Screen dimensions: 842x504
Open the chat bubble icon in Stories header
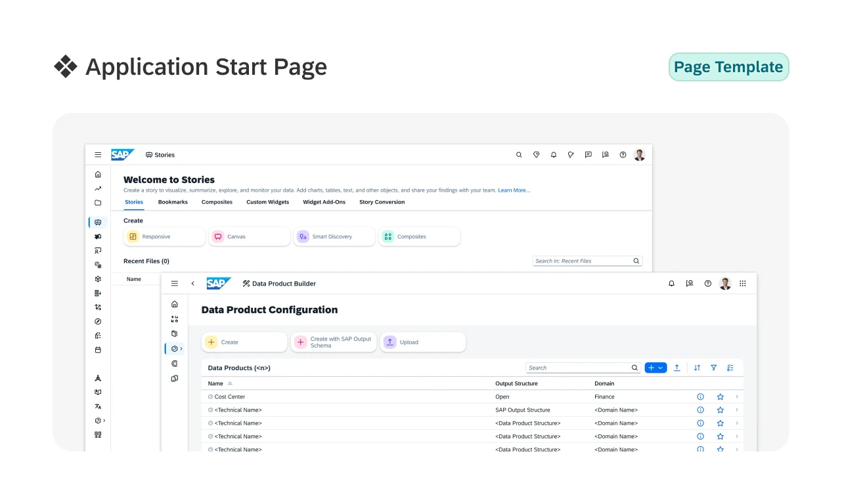(x=588, y=155)
